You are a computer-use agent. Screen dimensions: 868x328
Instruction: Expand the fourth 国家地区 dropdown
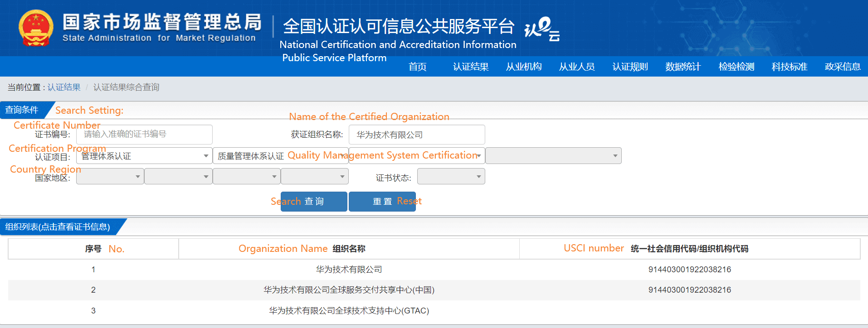[315, 176]
